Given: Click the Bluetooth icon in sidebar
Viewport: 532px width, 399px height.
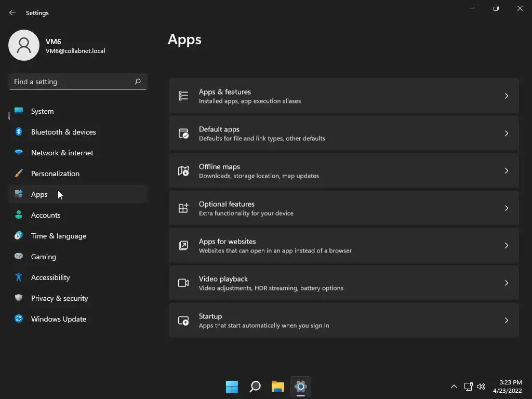Looking at the screenshot, I should pos(19,131).
